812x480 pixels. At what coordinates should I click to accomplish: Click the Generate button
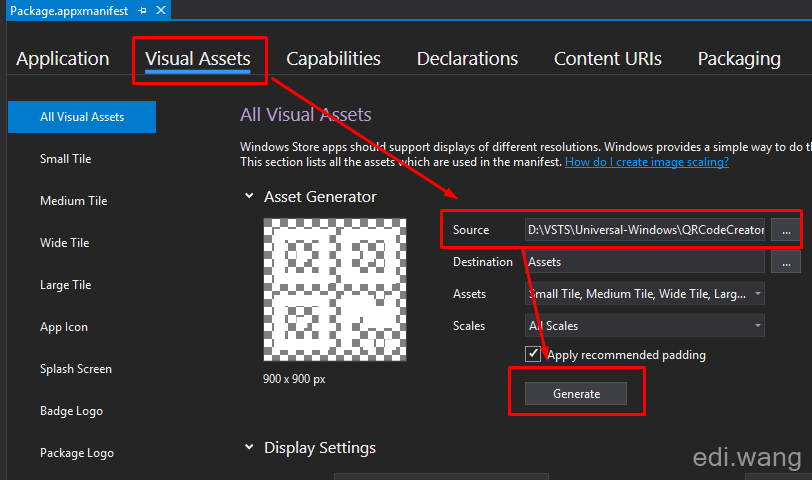(576, 394)
